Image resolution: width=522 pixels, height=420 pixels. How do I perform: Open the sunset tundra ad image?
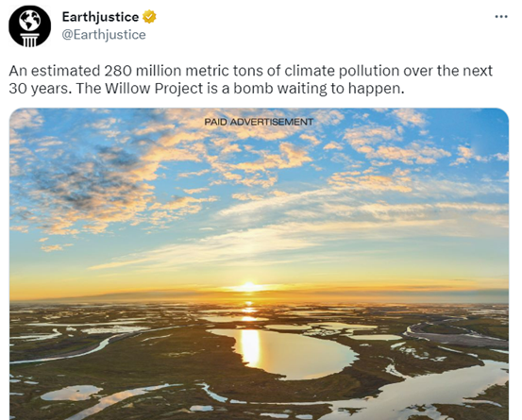click(259, 264)
